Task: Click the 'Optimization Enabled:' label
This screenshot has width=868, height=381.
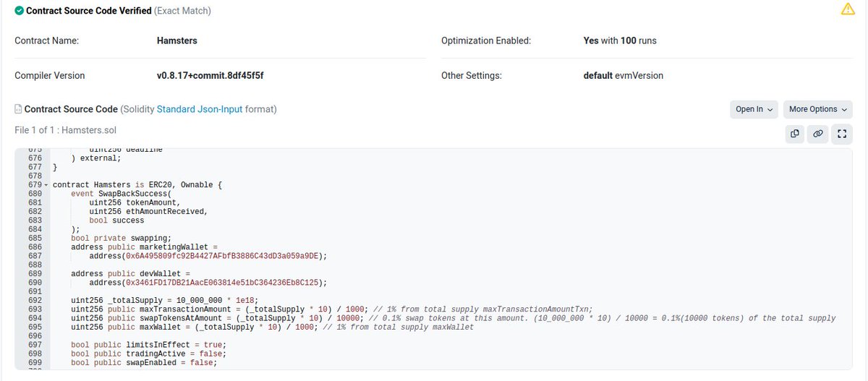Action: pyautogui.click(x=486, y=40)
